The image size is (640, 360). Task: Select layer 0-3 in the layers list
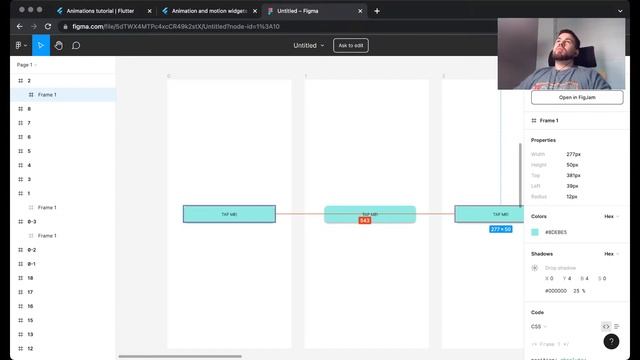63,222
